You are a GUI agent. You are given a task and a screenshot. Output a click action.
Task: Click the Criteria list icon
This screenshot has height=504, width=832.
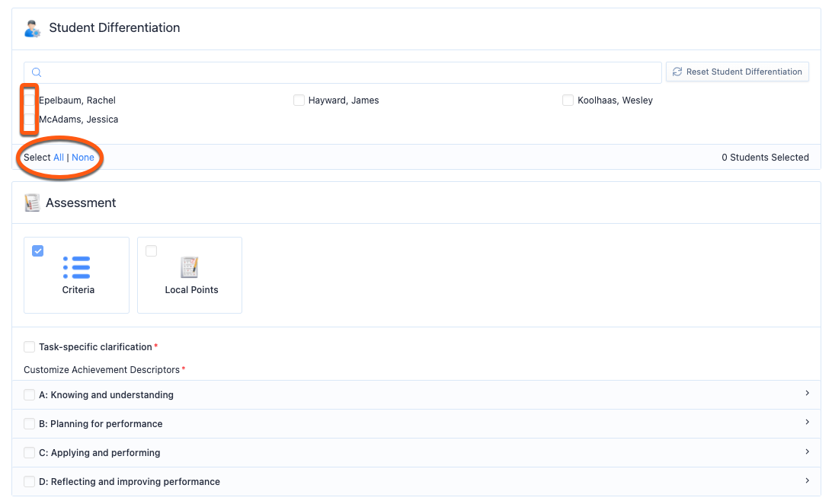(x=77, y=268)
